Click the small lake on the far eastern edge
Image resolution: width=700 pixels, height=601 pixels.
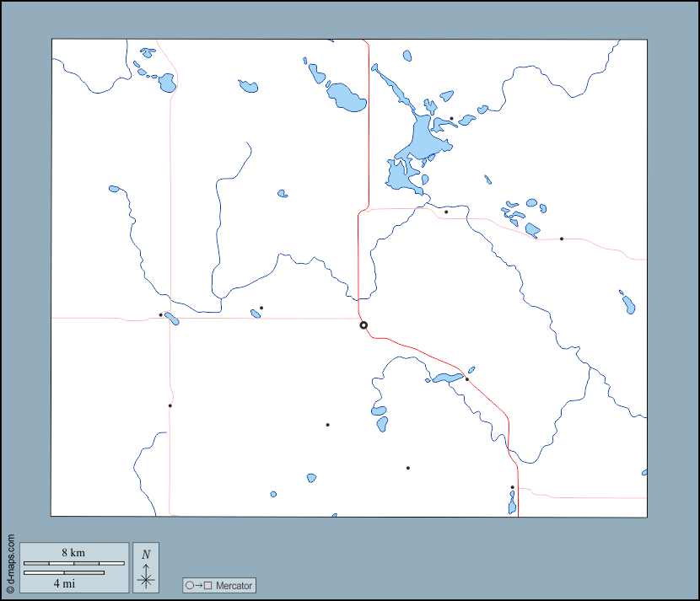[628, 303]
